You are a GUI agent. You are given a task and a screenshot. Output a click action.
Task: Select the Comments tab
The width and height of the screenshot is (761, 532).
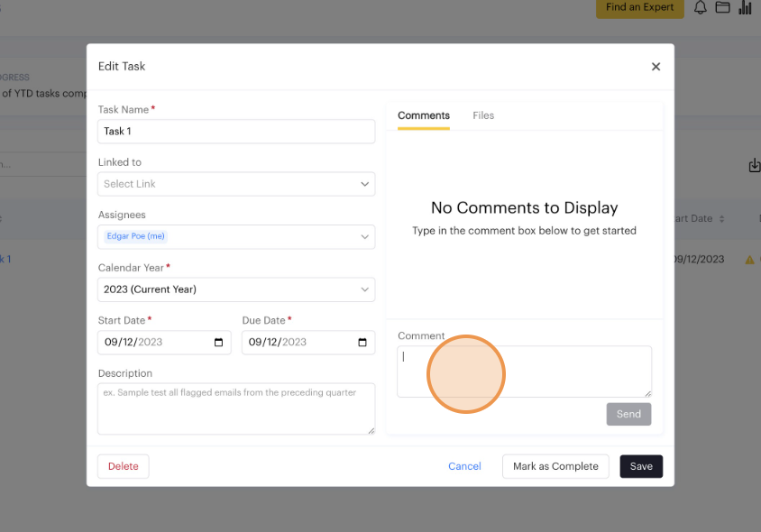[x=424, y=115]
